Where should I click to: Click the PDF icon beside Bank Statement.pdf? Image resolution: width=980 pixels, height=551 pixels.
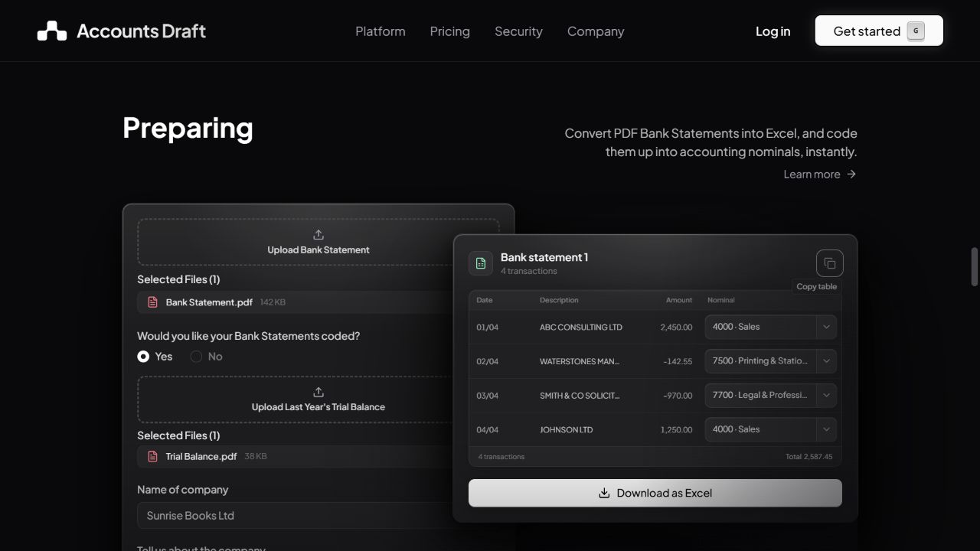tap(153, 302)
